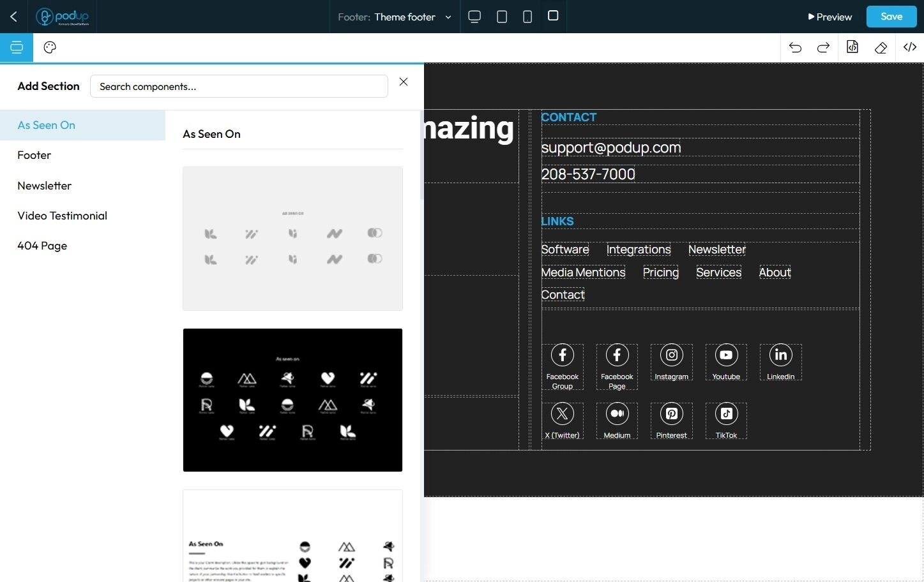Image resolution: width=924 pixels, height=582 pixels.
Task: Click the Preview button
Action: point(830,17)
